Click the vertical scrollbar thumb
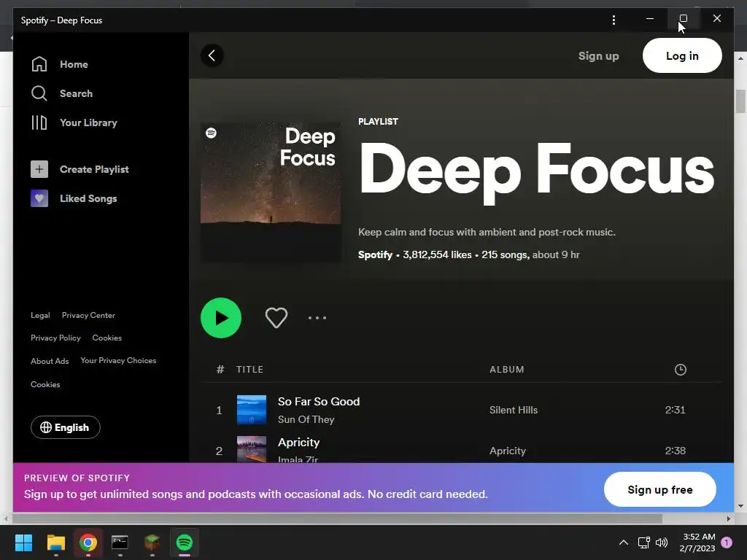747x560 pixels. (740, 101)
